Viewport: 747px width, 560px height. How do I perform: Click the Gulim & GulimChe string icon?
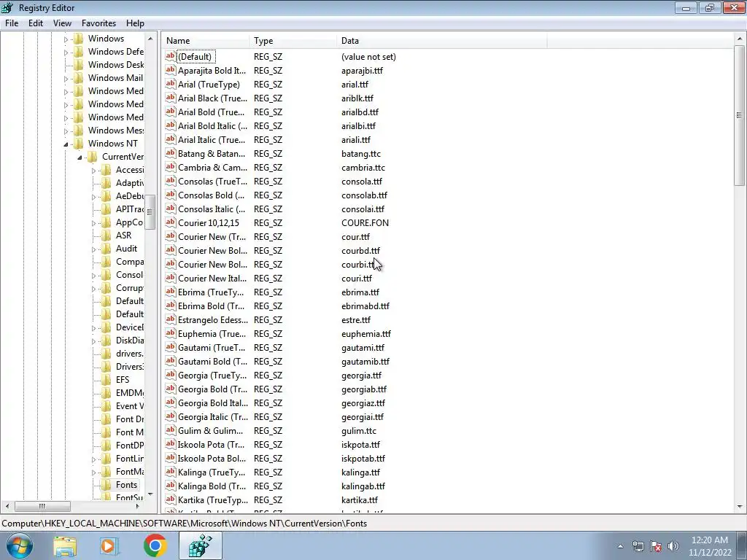pos(170,430)
